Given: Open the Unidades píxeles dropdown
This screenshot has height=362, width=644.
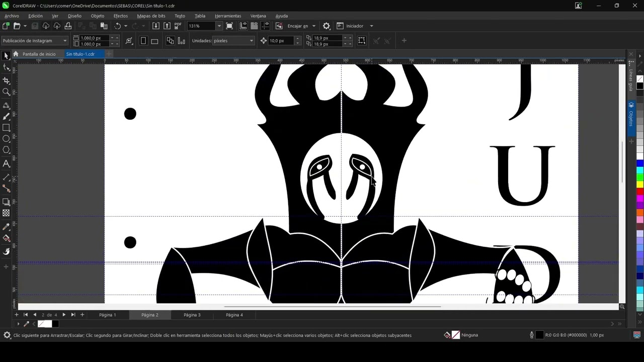Looking at the screenshot, I should pos(233,41).
